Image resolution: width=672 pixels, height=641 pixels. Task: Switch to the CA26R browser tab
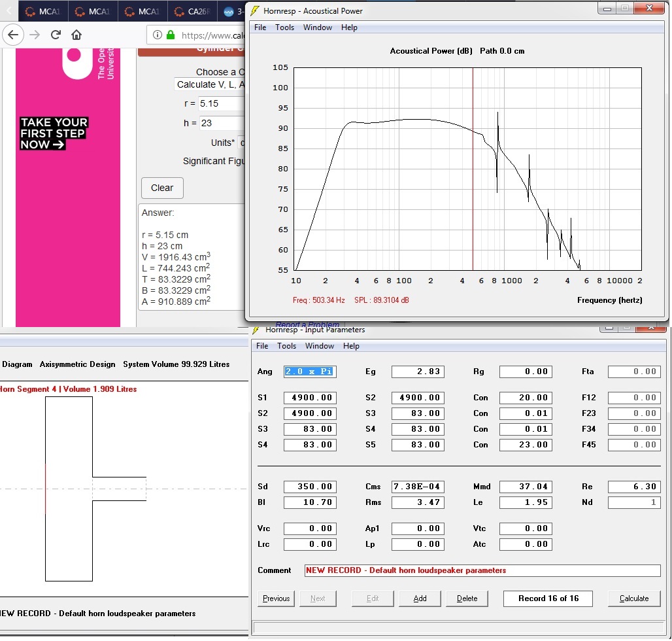click(192, 12)
